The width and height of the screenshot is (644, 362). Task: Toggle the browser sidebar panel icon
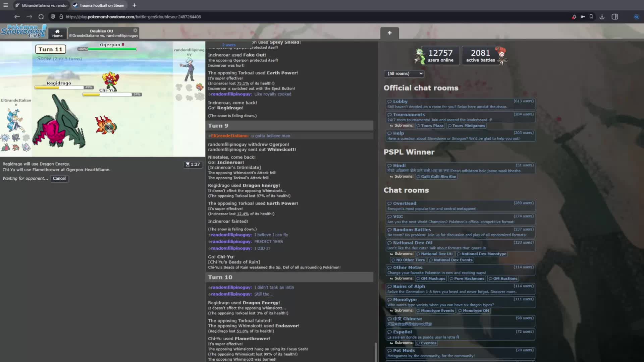coord(615,17)
